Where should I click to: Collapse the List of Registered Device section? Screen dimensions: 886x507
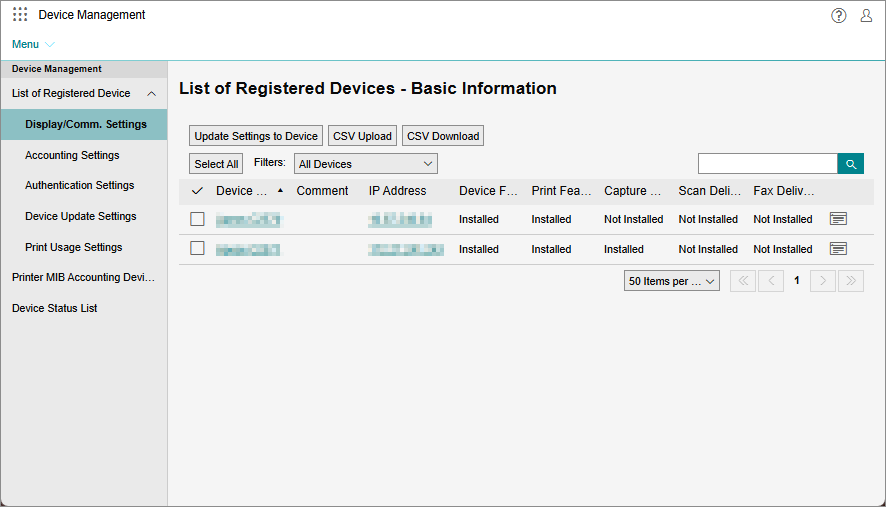[x=151, y=93]
